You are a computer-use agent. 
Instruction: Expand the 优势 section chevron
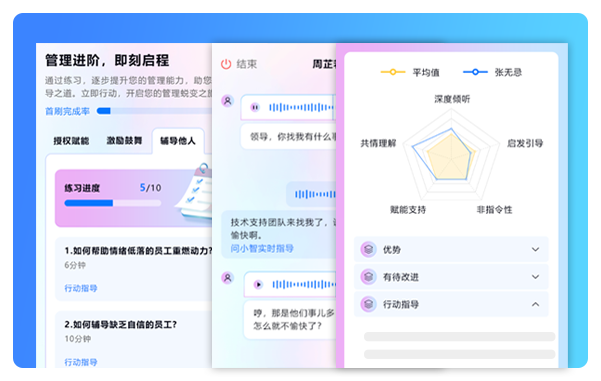[x=535, y=250]
